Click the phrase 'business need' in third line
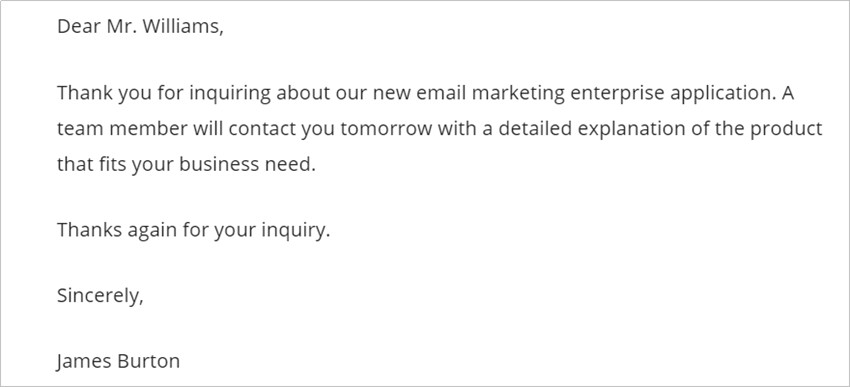Screen dimensions: 850x387 247,164
